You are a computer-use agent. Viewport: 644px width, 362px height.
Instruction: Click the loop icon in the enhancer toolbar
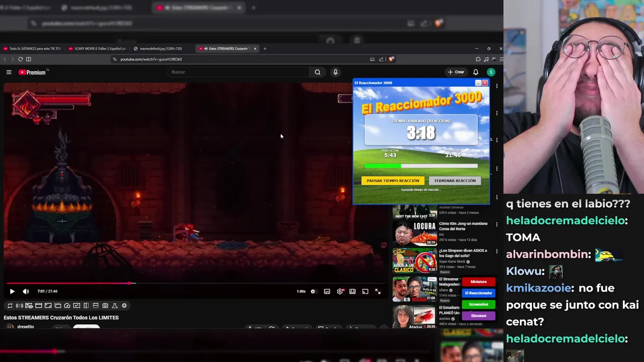tap(10, 306)
